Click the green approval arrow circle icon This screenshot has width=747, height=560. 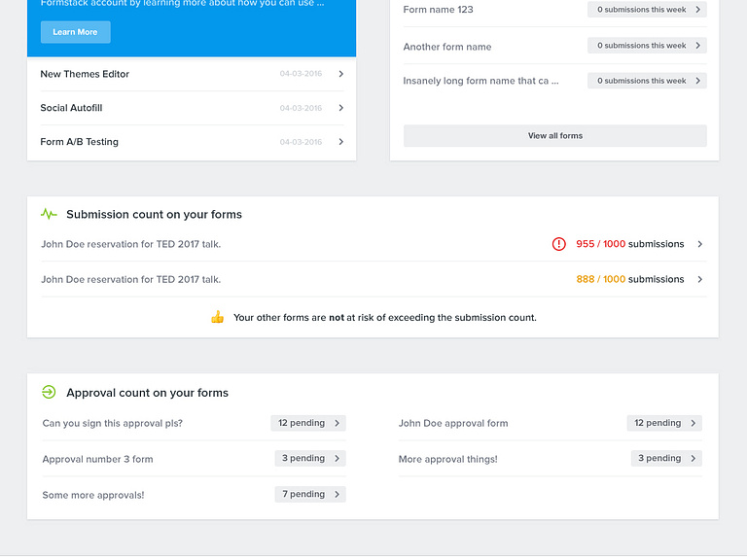pyautogui.click(x=49, y=392)
